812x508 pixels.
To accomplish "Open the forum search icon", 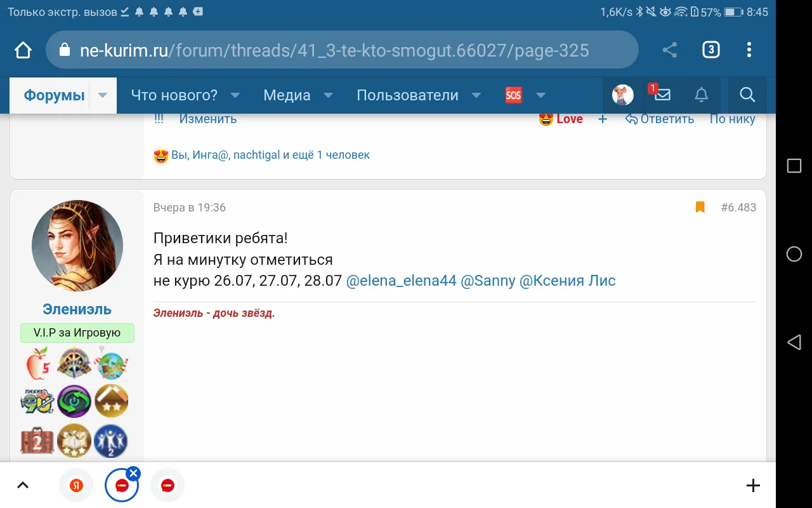I will (x=747, y=95).
